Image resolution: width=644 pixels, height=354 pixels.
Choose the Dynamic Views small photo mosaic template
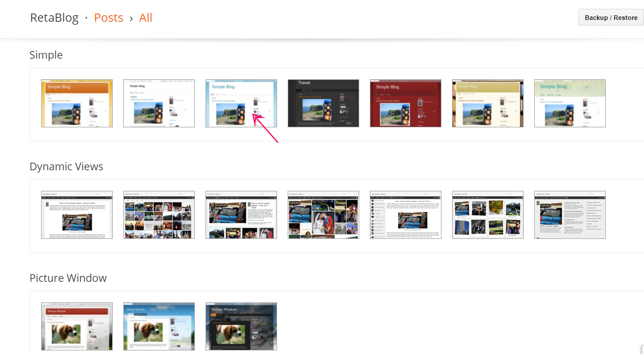click(159, 215)
